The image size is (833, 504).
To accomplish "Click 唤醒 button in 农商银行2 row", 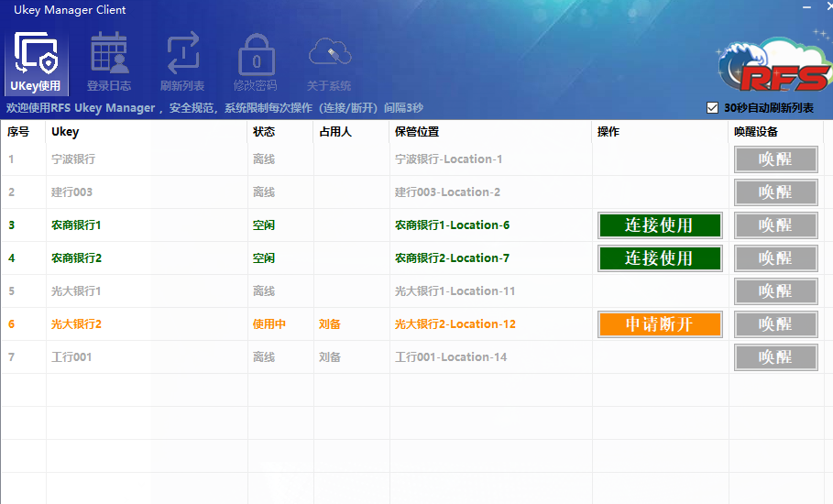I will pos(775,258).
